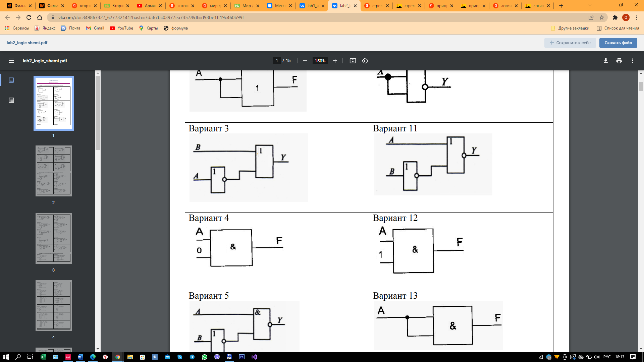
Task: Click the Вариант 4 heading text
Action: tap(209, 218)
